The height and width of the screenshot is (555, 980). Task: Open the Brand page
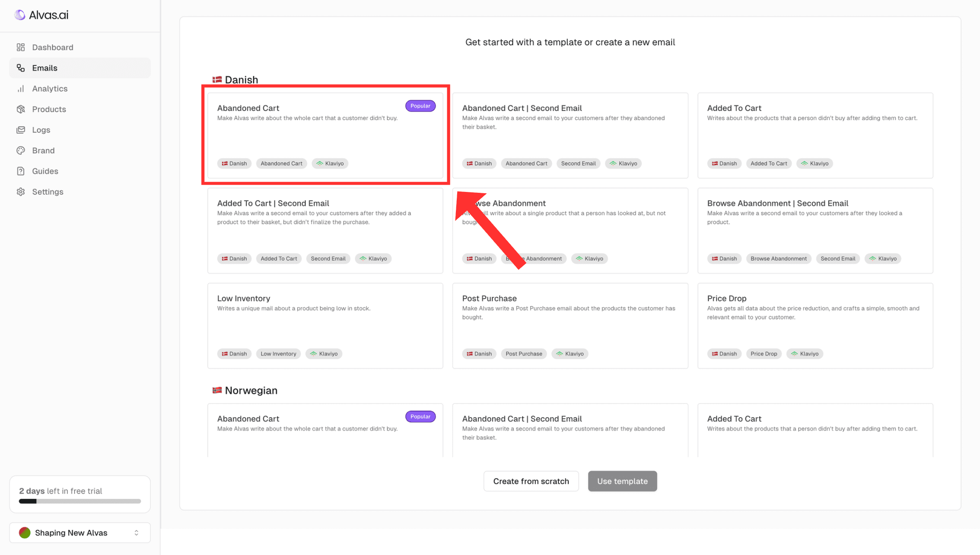(80, 150)
